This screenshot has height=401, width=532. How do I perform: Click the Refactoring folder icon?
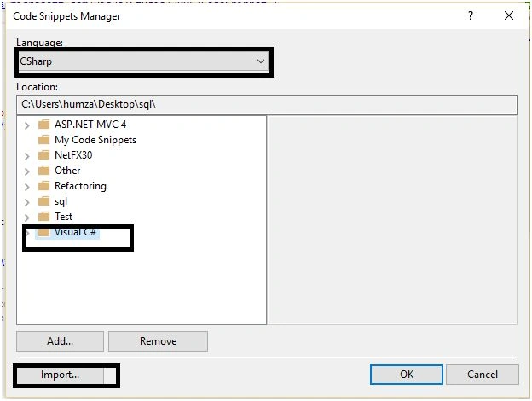click(x=43, y=186)
